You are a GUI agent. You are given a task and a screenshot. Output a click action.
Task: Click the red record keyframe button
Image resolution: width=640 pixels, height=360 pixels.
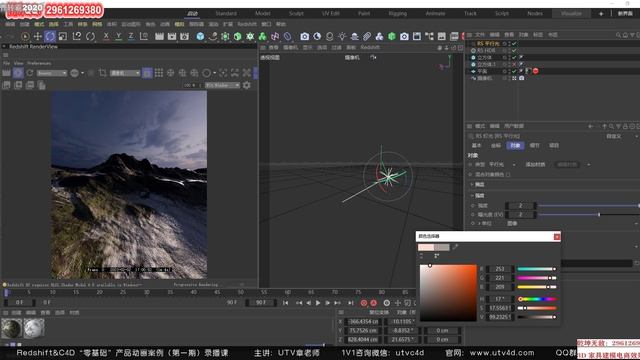tap(364, 303)
